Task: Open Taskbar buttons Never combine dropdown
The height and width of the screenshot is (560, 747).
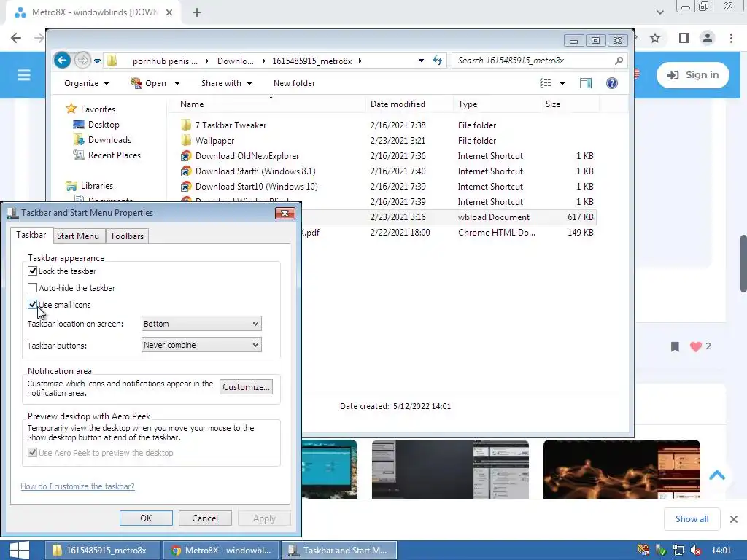Action: 201,345
